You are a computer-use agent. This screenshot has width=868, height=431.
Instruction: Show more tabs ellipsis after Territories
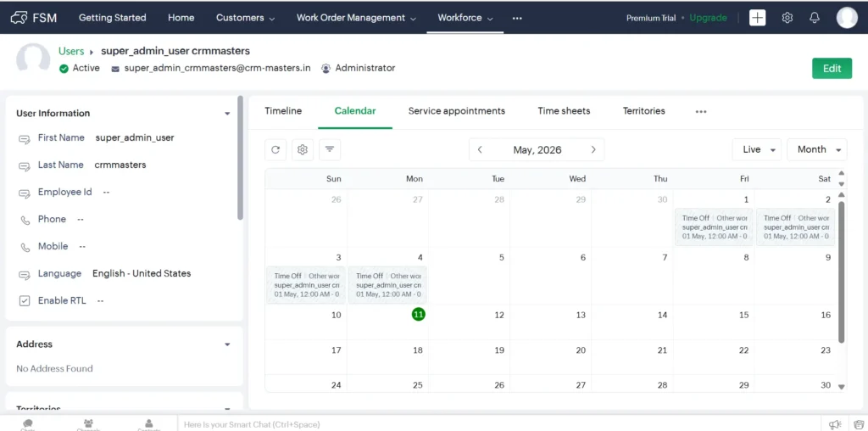(701, 111)
